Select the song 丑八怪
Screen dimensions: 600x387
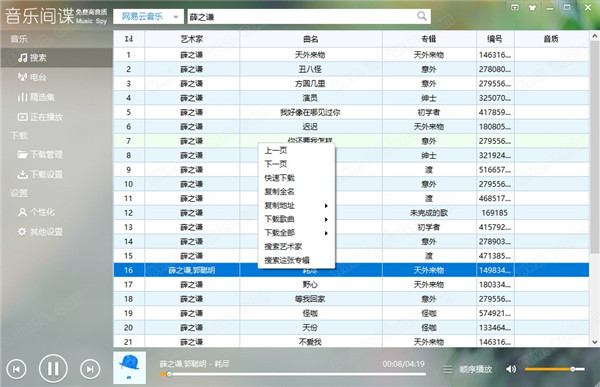[x=310, y=69]
